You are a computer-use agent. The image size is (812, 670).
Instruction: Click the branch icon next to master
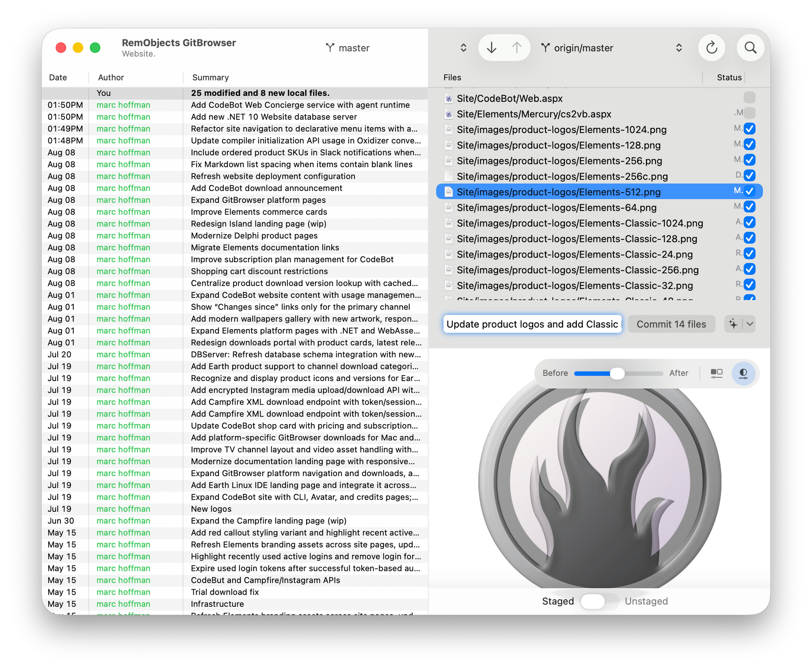330,48
